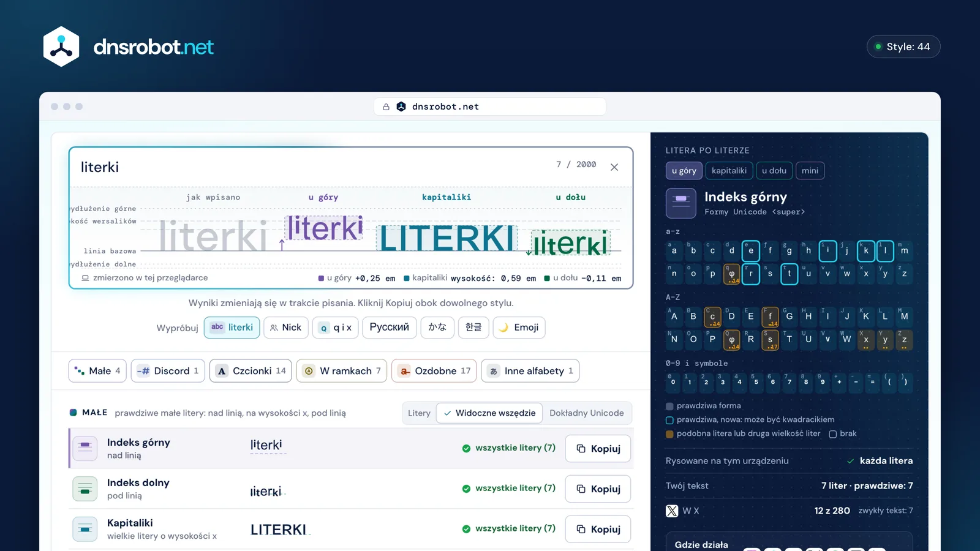Filter by Czcionki category
This screenshot has width=980, height=551.
point(251,371)
